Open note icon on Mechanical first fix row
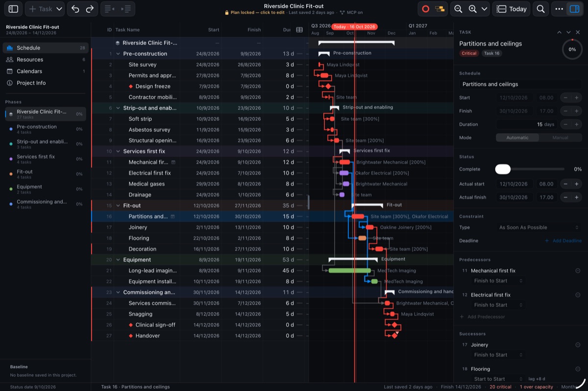588x391 pixels. (x=173, y=162)
